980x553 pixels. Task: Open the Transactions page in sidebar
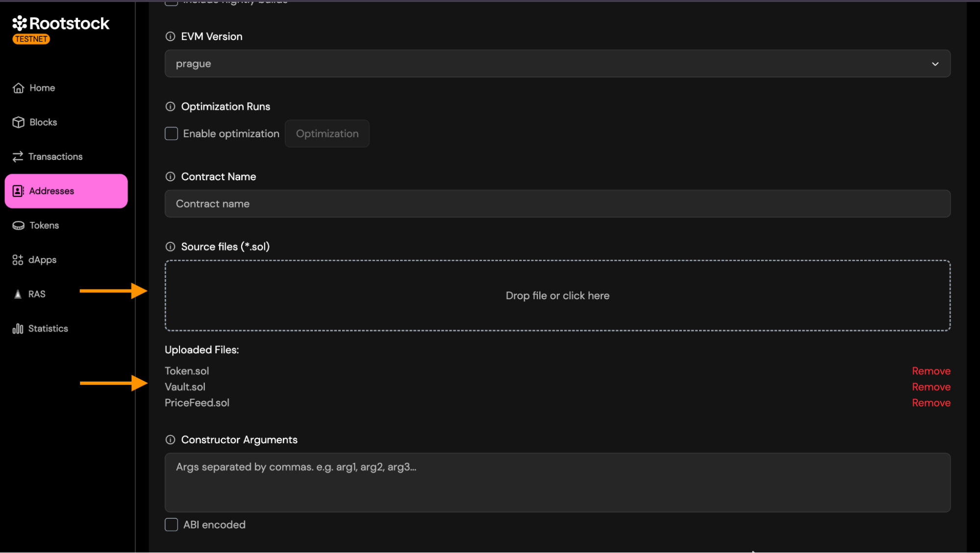(x=55, y=157)
